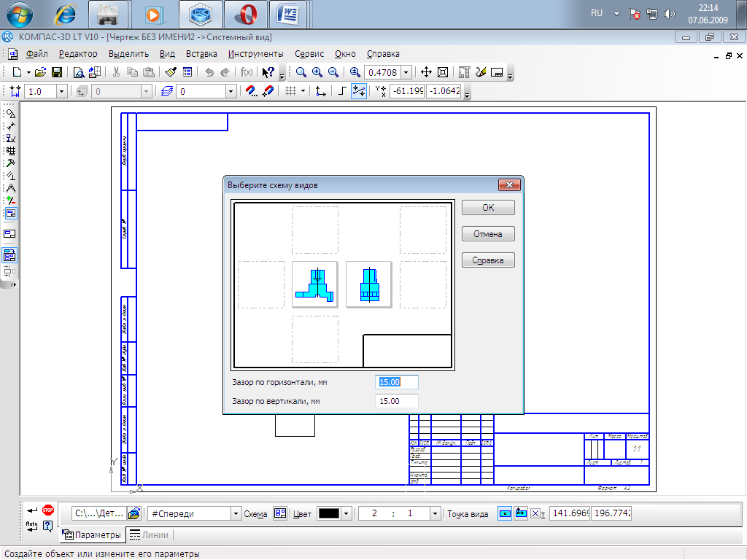Open the Сервис menu
Image resolution: width=747 pixels, height=560 pixels.
309,54
